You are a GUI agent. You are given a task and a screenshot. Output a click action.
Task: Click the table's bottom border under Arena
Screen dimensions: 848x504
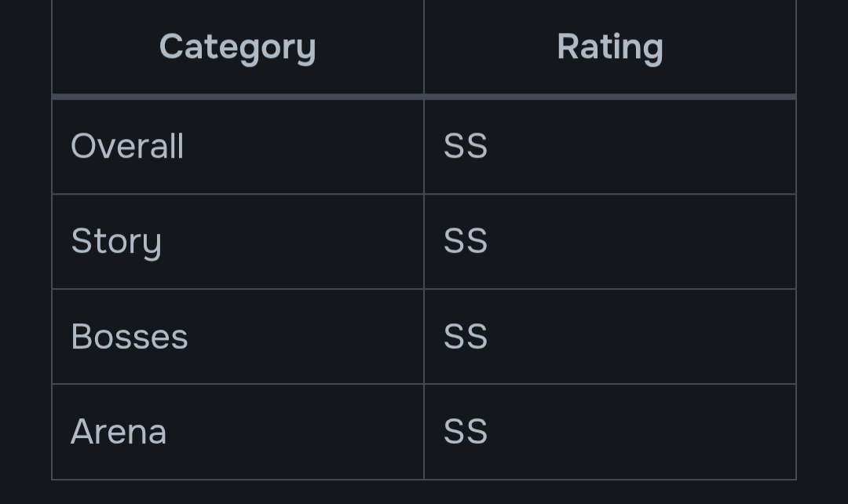237,479
